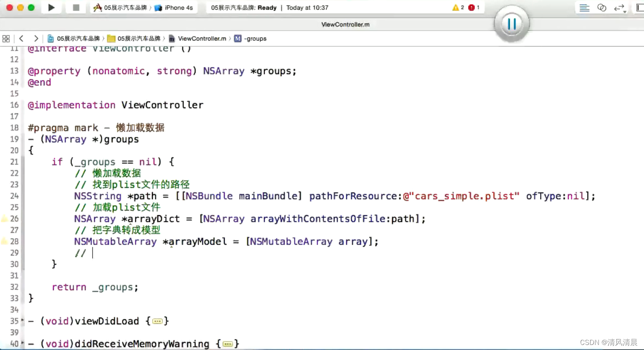Click the fold arrow beside line 35
644x350 pixels.
coord(23,321)
